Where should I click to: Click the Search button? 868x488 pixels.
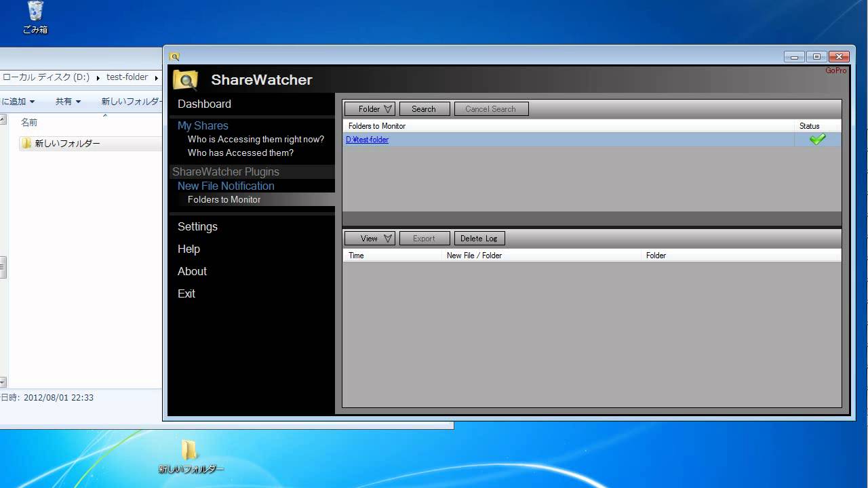click(424, 109)
